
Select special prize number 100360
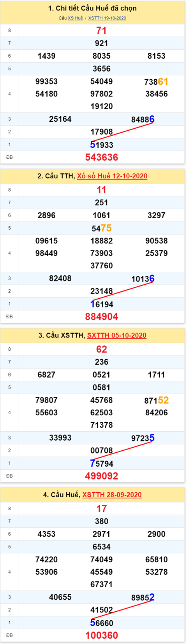pos(102,635)
